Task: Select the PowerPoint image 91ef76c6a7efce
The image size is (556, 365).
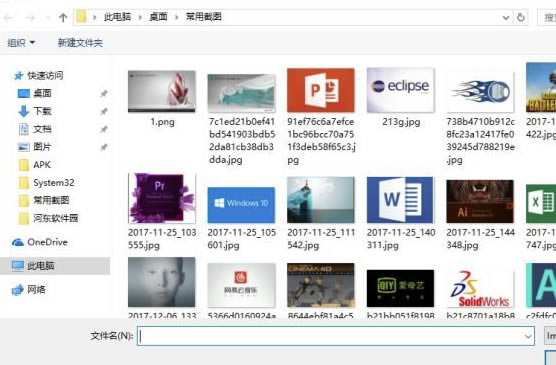Action: pyautogui.click(x=321, y=90)
